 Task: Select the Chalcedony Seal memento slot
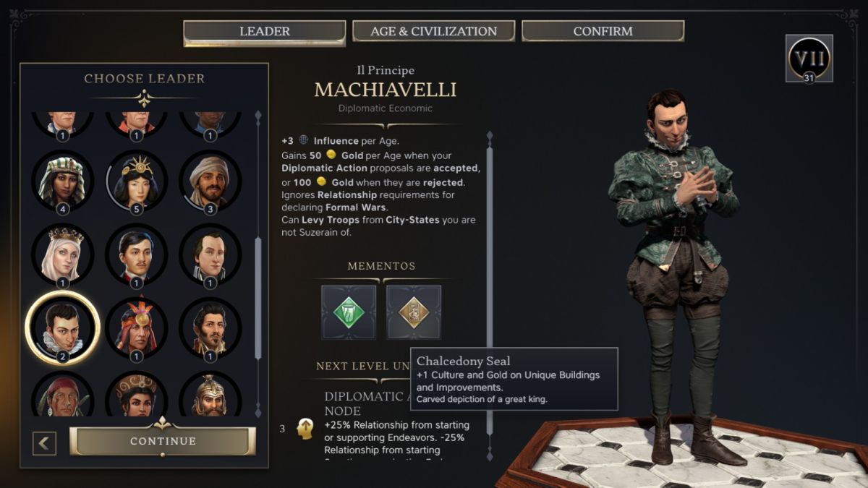click(x=414, y=312)
